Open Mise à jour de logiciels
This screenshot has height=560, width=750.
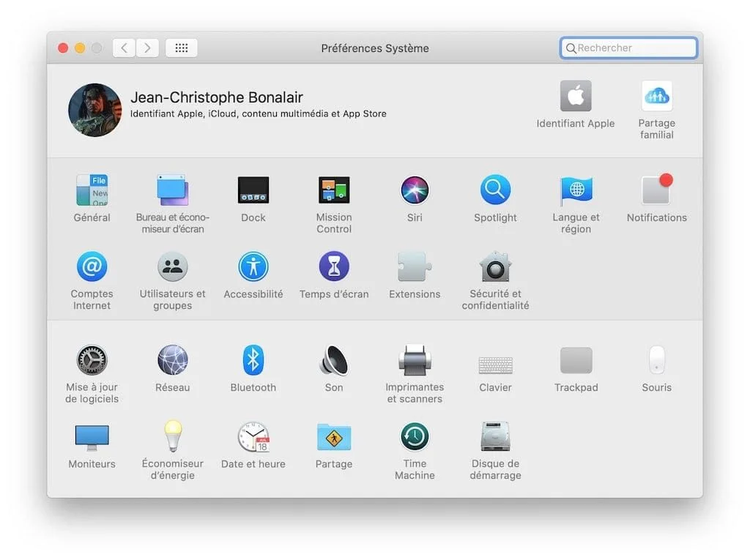pyautogui.click(x=92, y=360)
